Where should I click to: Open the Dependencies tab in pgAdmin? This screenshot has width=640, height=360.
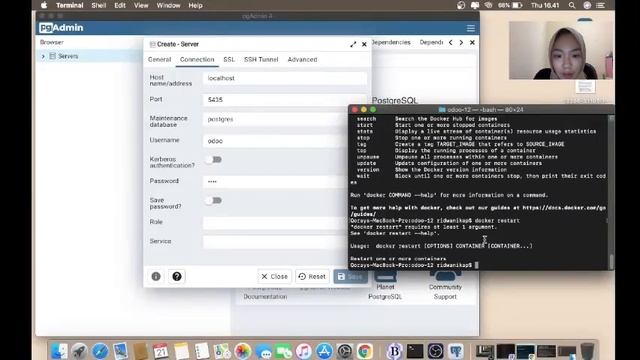[391, 42]
